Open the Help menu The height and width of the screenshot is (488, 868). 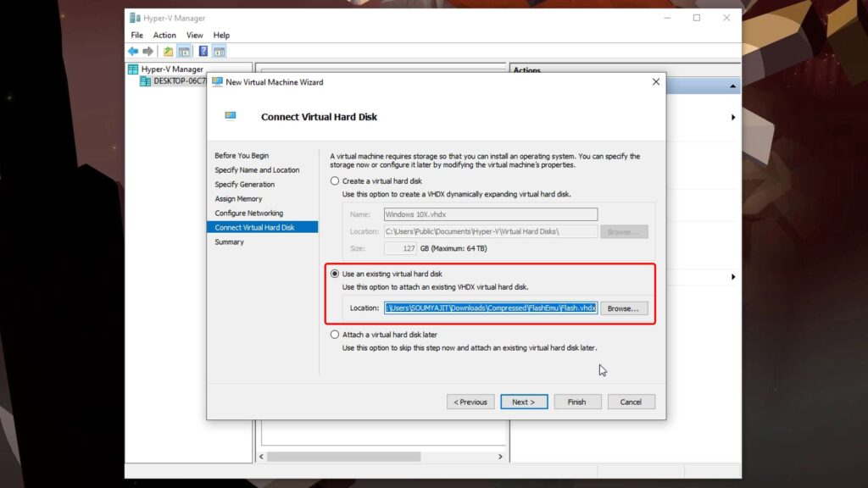pos(221,35)
